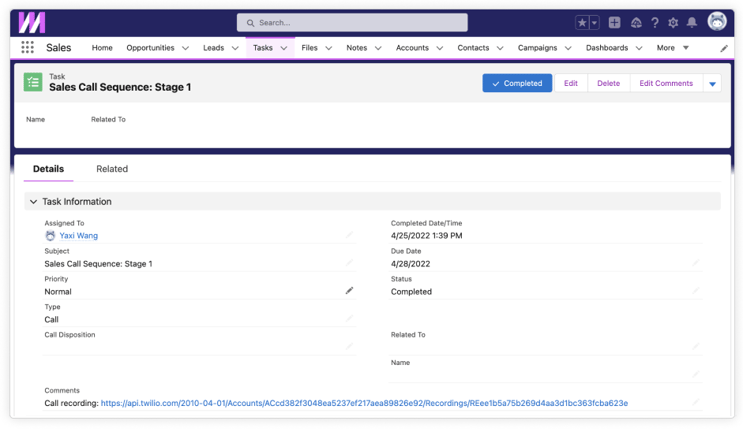Click the Favorites star icon
The height and width of the screenshot is (432, 743).
[582, 23]
